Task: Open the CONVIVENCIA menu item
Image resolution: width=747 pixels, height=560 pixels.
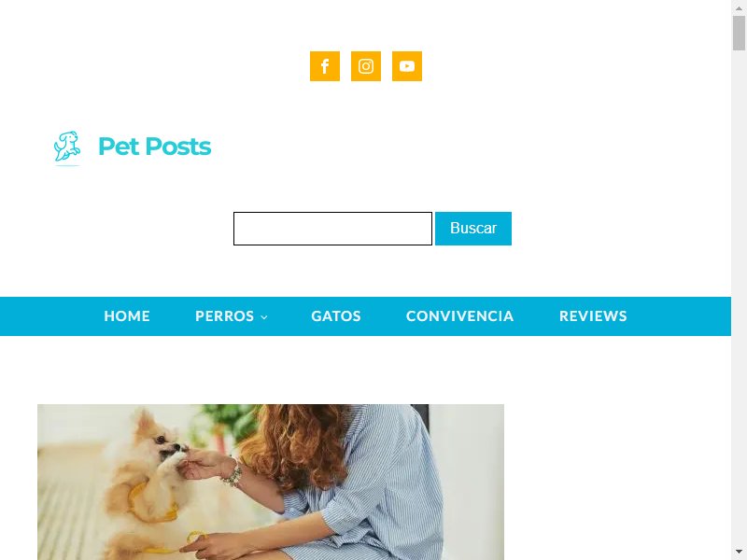Action: pyautogui.click(x=459, y=316)
